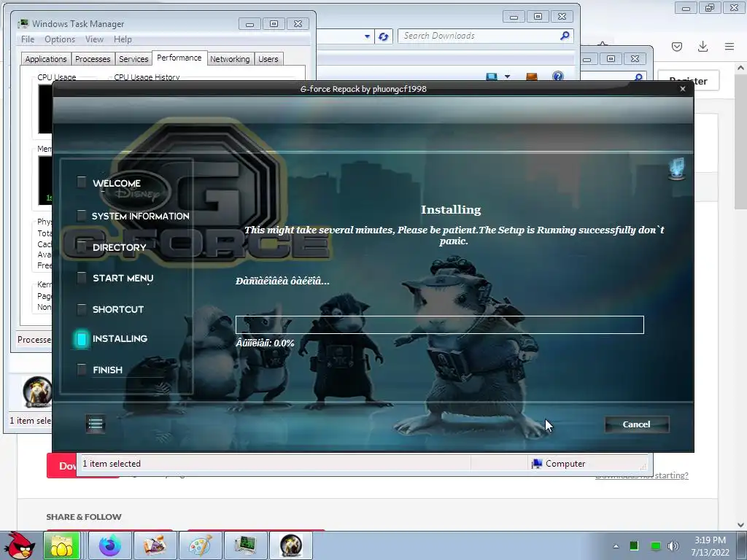Open Firefox Pocket icon
The width and height of the screenshot is (747, 560).
677,46
